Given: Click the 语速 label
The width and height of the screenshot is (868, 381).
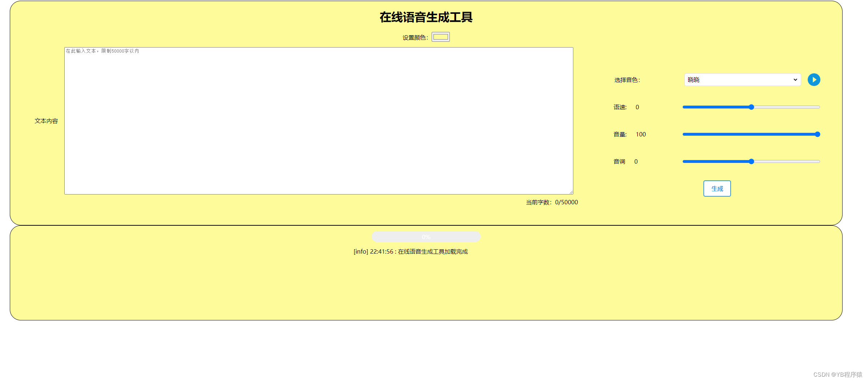Looking at the screenshot, I should [x=620, y=107].
